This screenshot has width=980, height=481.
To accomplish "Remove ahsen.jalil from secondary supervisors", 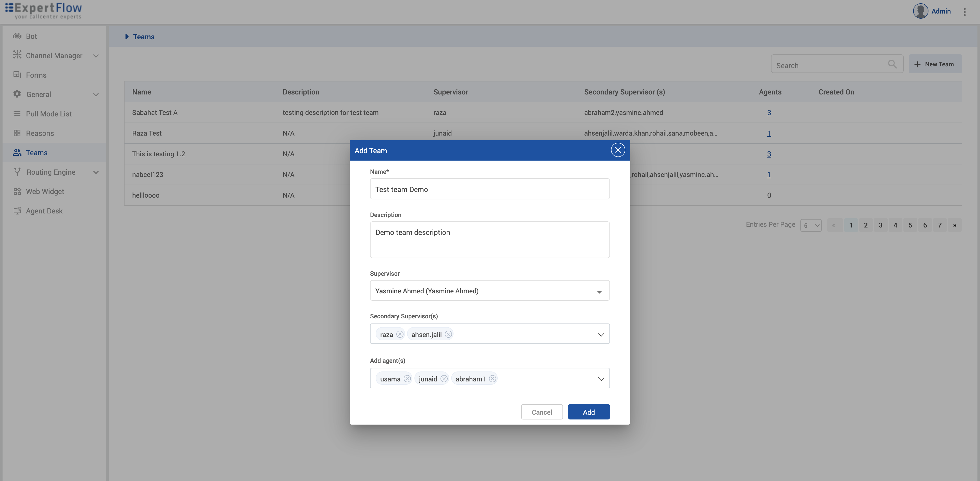I will click(448, 334).
